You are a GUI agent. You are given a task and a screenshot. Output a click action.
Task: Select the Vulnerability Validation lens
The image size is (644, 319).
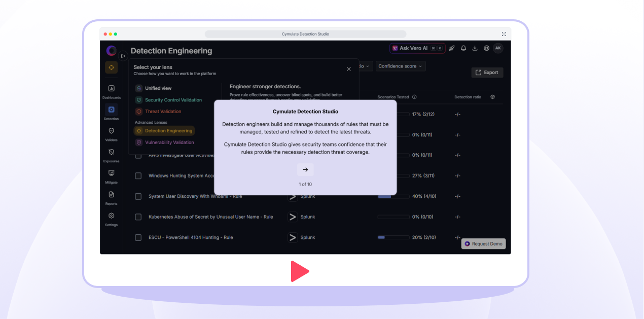coord(165,143)
